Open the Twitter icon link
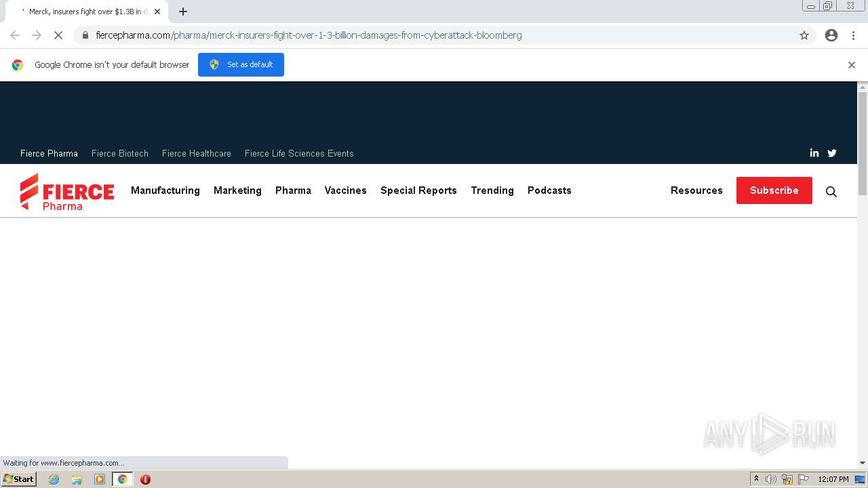Image resolution: width=868 pixels, height=488 pixels. click(832, 153)
